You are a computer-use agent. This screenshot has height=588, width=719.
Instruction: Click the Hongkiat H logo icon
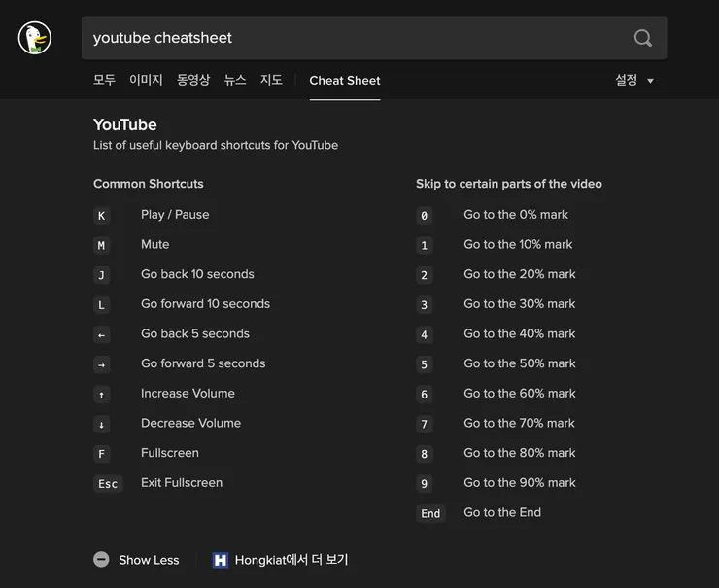pyautogui.click(x=221, y=560)
